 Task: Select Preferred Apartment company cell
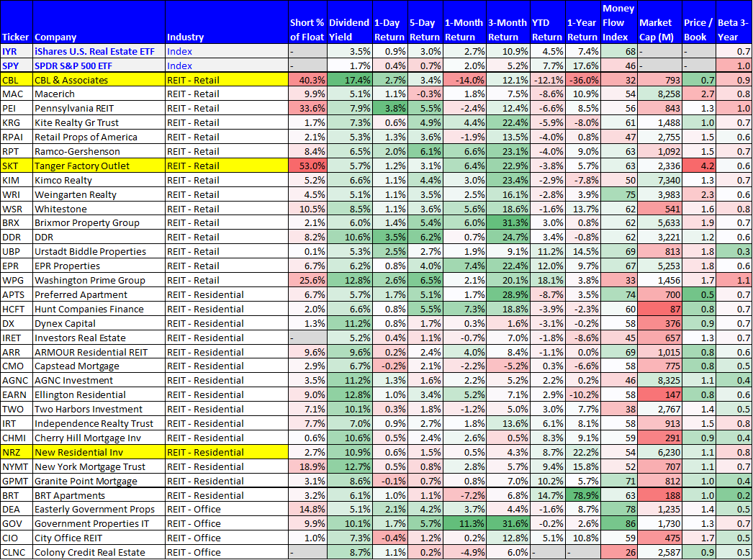99,295
